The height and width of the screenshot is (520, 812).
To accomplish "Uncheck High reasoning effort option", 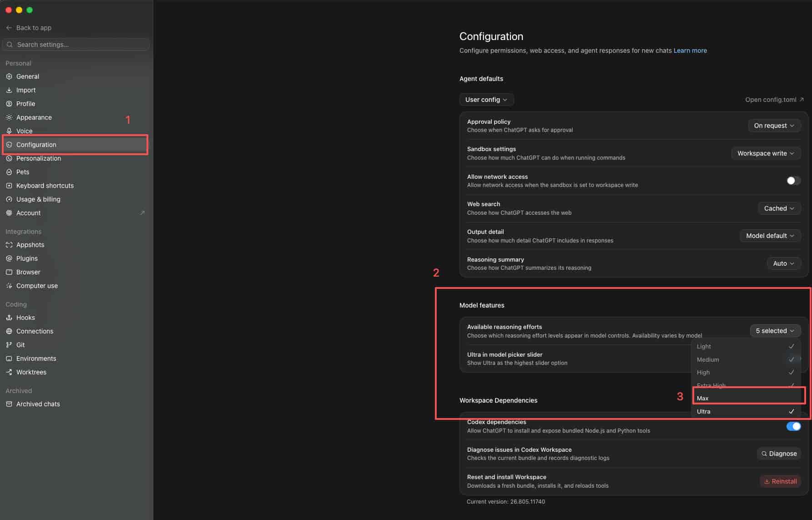I will click(x=746, y=372).
